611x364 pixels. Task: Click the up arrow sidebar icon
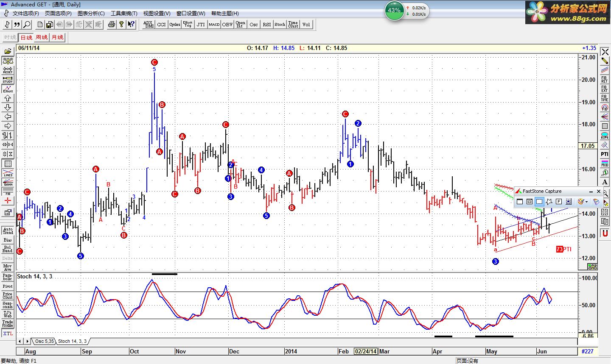tap(8, 98)
